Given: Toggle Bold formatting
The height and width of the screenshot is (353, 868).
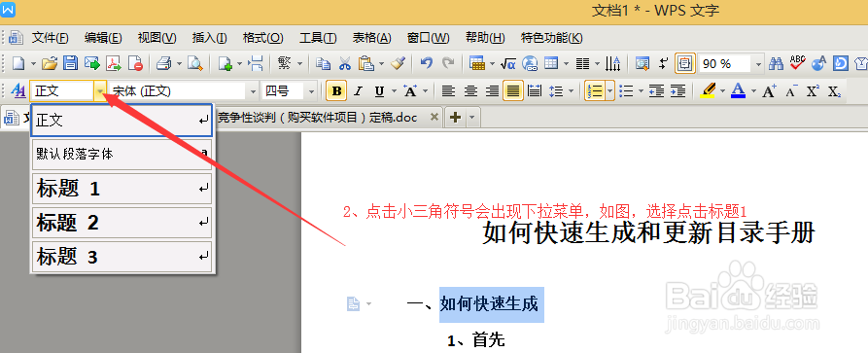Looking at the screenshot, I should [x=336, y=90].
